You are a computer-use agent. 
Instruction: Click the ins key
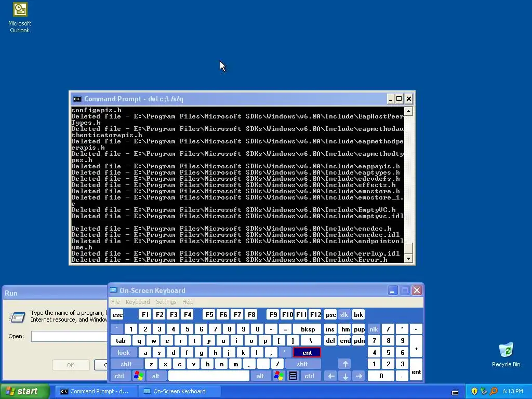tap(330, 329)
